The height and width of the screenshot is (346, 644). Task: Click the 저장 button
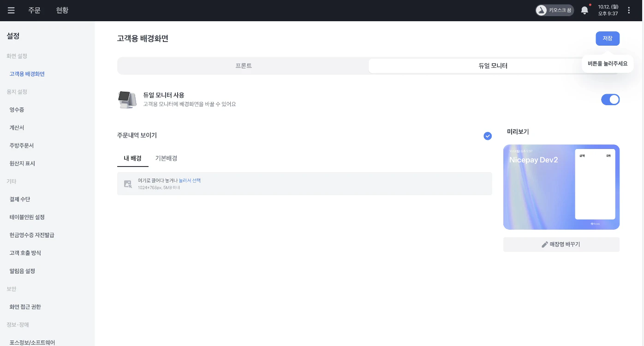coord(608,38)
